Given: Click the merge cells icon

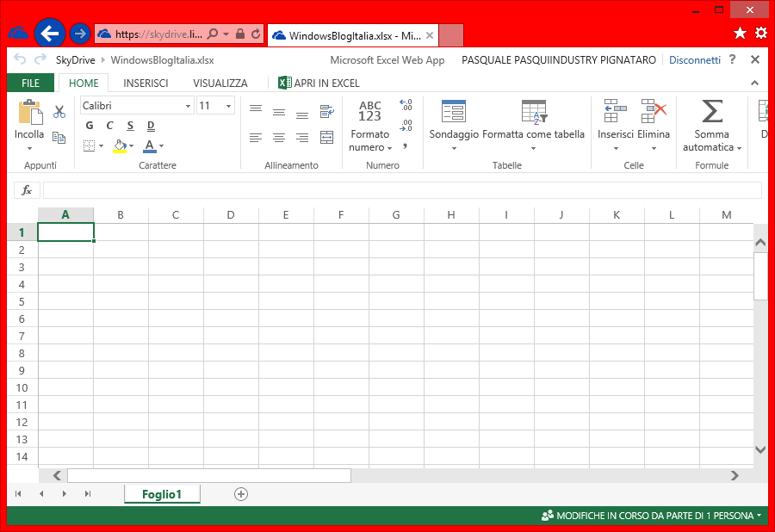Looking at the screenshot, I should click(326, 138).
